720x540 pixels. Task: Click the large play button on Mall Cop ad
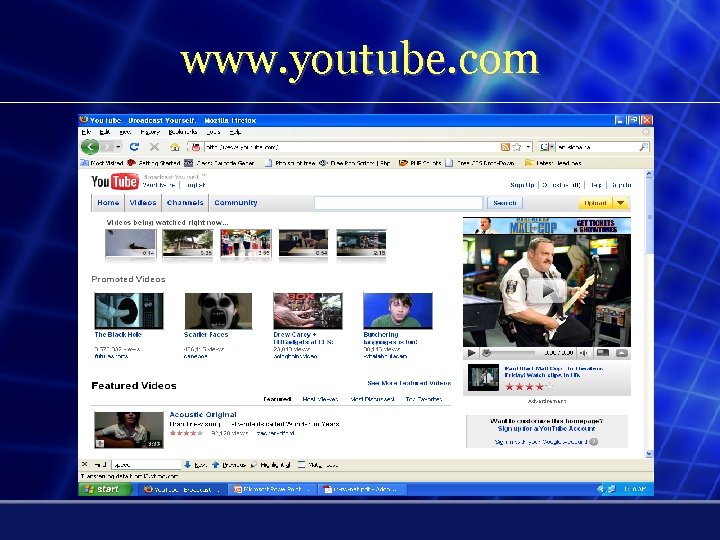point(546,291)
